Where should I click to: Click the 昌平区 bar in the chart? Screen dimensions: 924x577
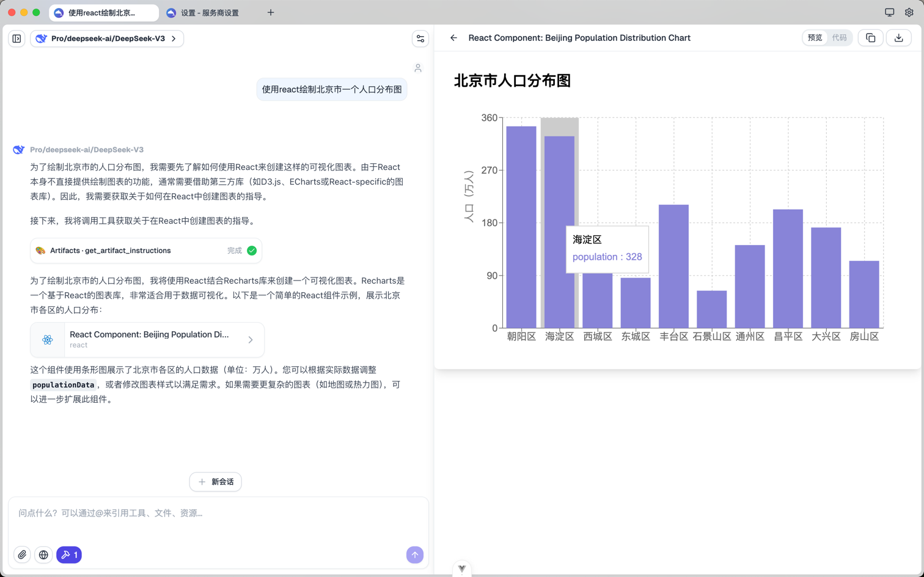pos(788,268)
